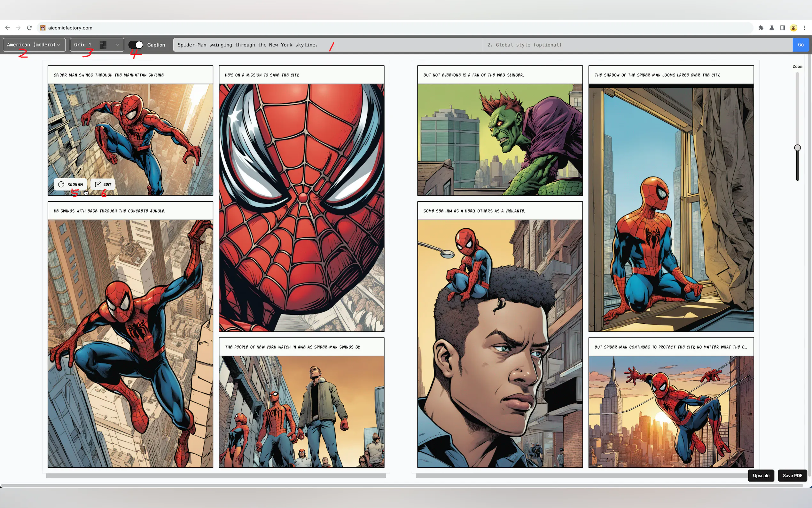
Task: Click the Spider-Man story prompt field
Action: click(327, 45)
